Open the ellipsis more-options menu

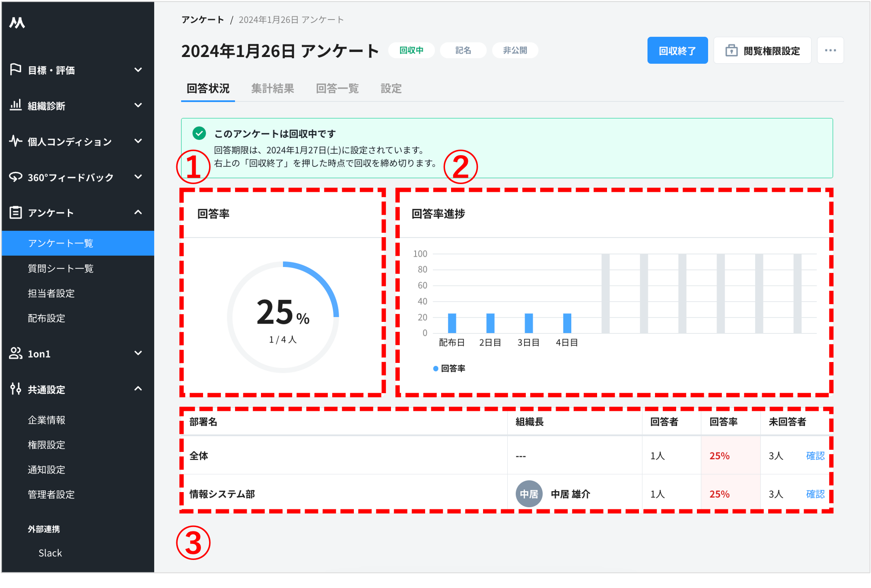[830, 50]
